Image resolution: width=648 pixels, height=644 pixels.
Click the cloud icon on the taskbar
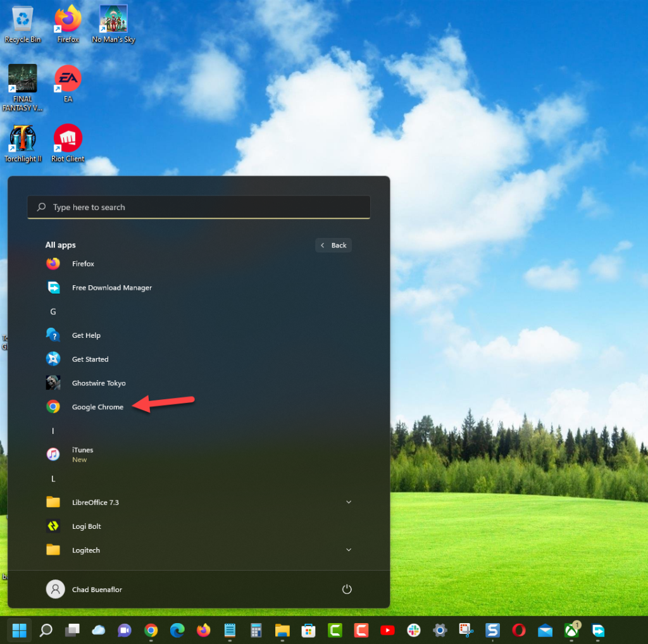click(x=98, y=630)
